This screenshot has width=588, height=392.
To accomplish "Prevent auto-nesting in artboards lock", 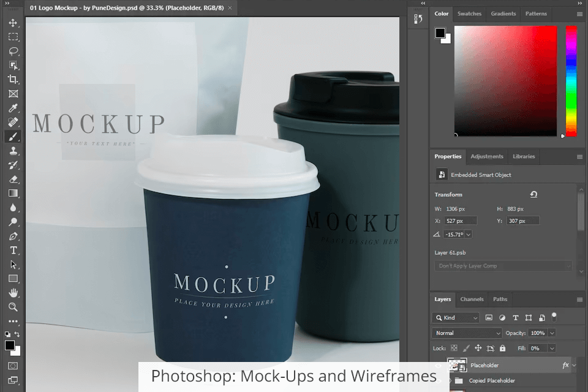I will pyautogui.click(x=490, y=348).
